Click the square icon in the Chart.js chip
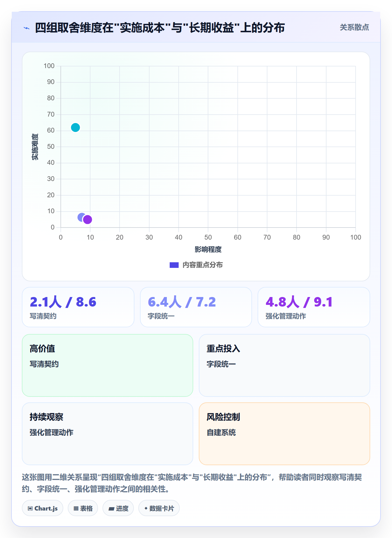Image resolution: width=392 pixels, height=538 pixels. tap(30, 509)
